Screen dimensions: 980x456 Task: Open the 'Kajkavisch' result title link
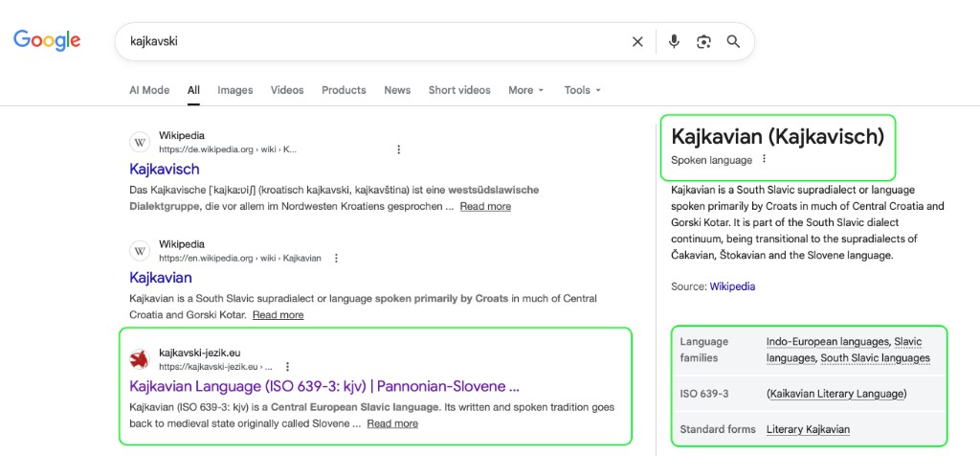(165, 169)
